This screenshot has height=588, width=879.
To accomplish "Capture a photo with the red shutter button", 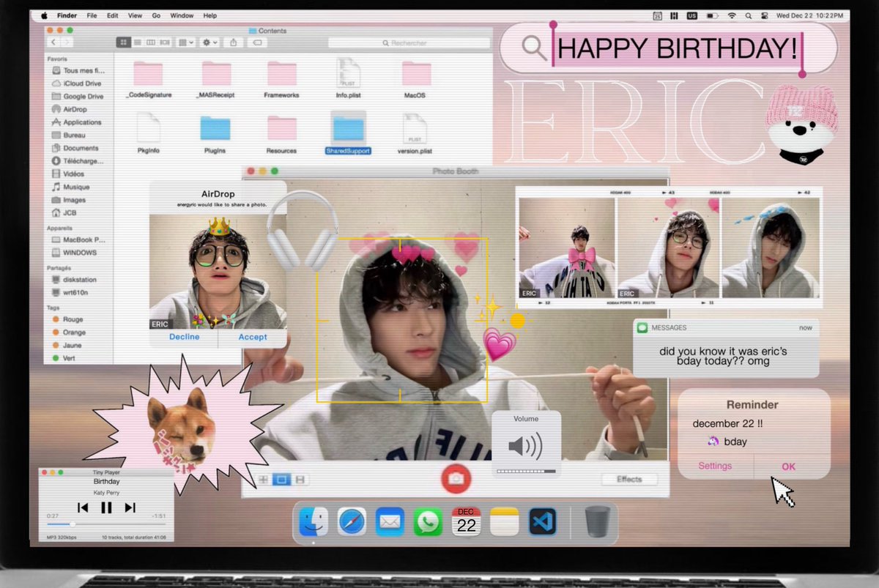I will coord(456,477).
